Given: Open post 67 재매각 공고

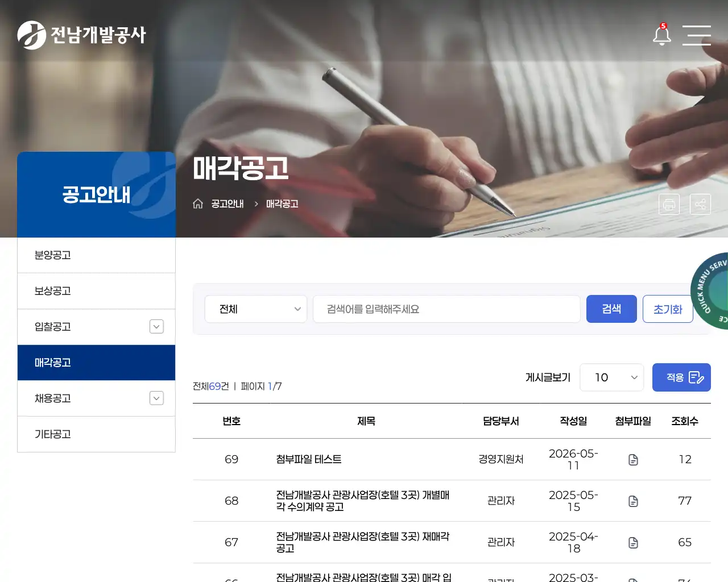Looking at the screenshot, I should tap(363, 542).
